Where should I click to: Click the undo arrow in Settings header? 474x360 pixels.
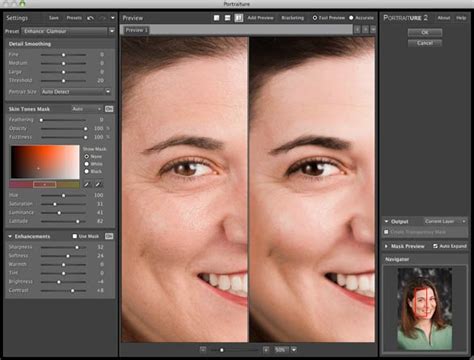click(x=90, y=18)
